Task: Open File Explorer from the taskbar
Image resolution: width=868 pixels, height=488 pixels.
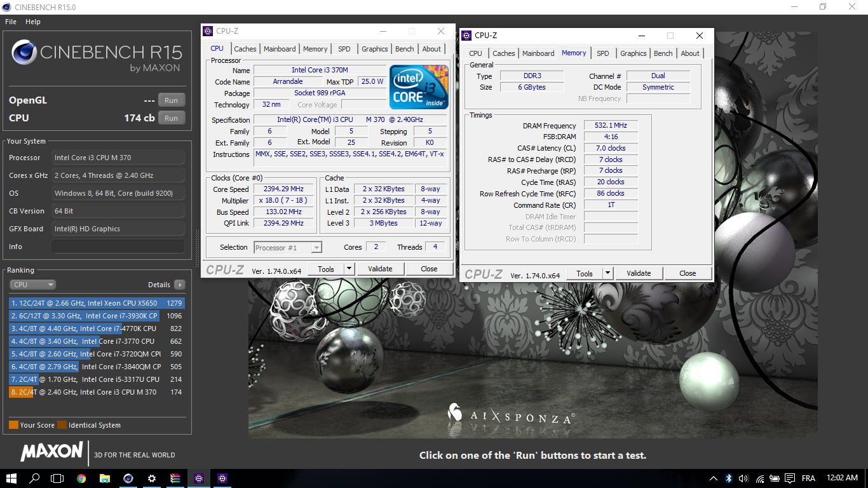Action: coord(105,478)
